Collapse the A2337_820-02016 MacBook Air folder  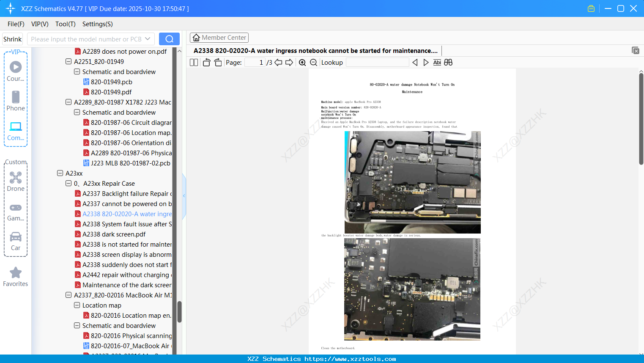click(x=69, y=295)
